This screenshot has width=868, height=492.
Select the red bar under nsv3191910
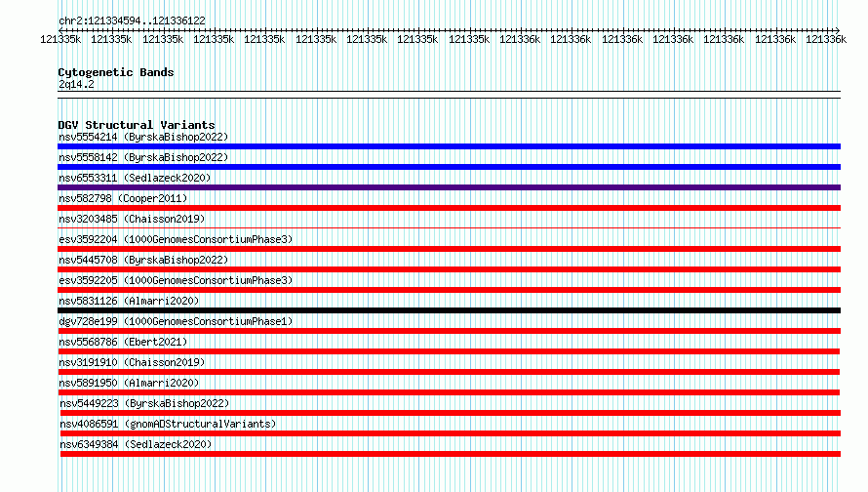(449, 372)
